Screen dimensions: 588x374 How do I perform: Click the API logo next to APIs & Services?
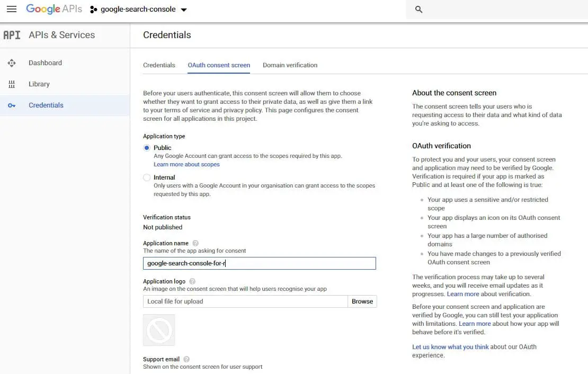pos(12,35)
